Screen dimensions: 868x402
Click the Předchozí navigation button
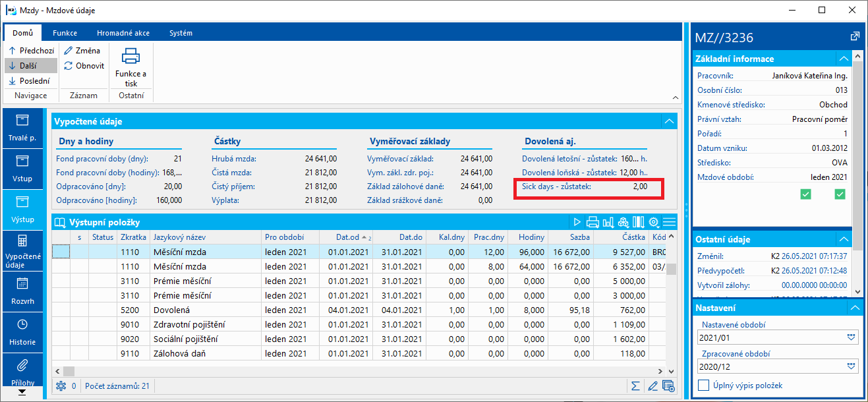32,51
